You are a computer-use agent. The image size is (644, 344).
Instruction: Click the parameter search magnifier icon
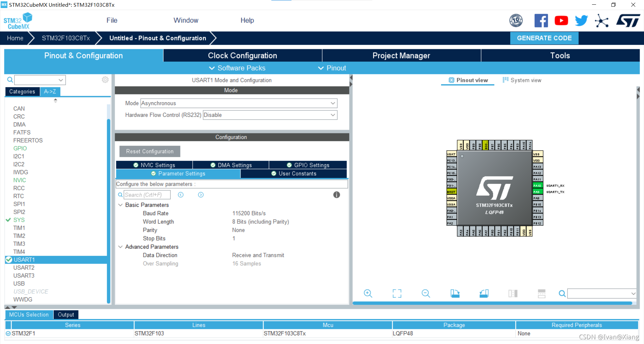120,195
